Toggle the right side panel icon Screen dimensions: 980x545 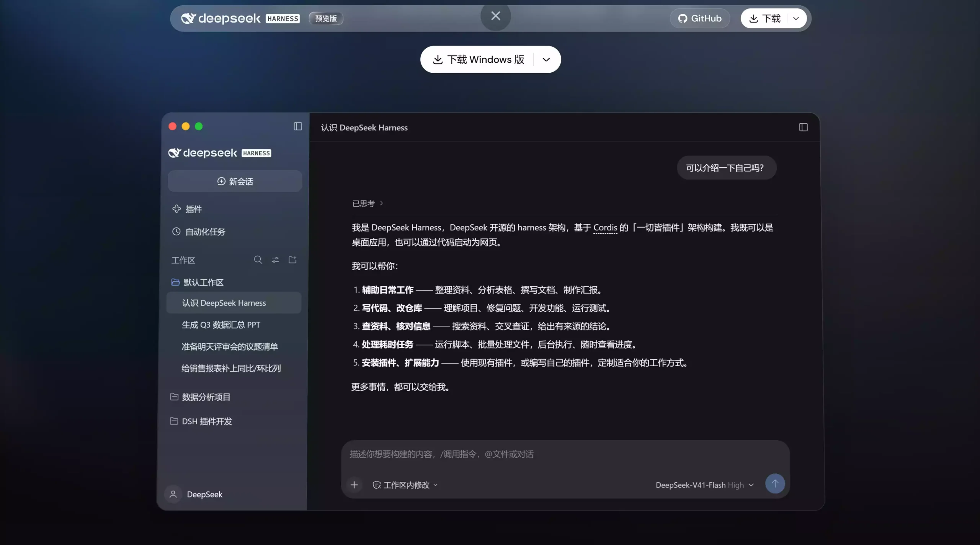(x=804, y=127)
